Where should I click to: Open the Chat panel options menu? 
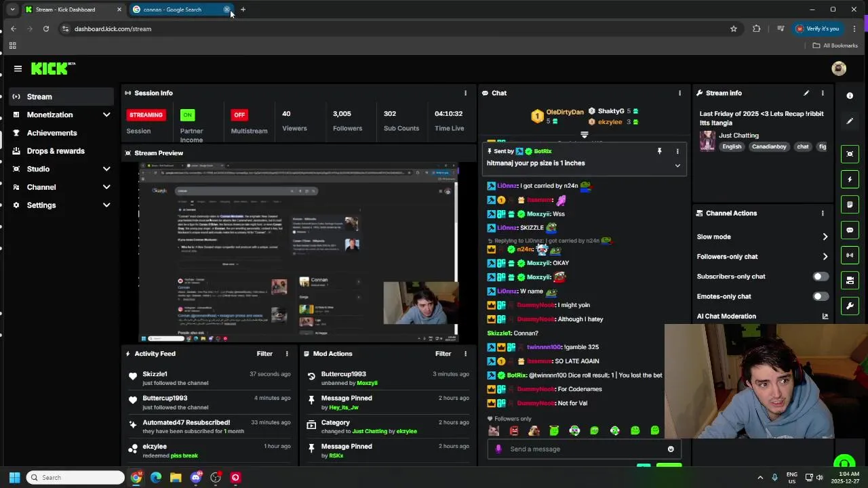(x=679, y=93)
